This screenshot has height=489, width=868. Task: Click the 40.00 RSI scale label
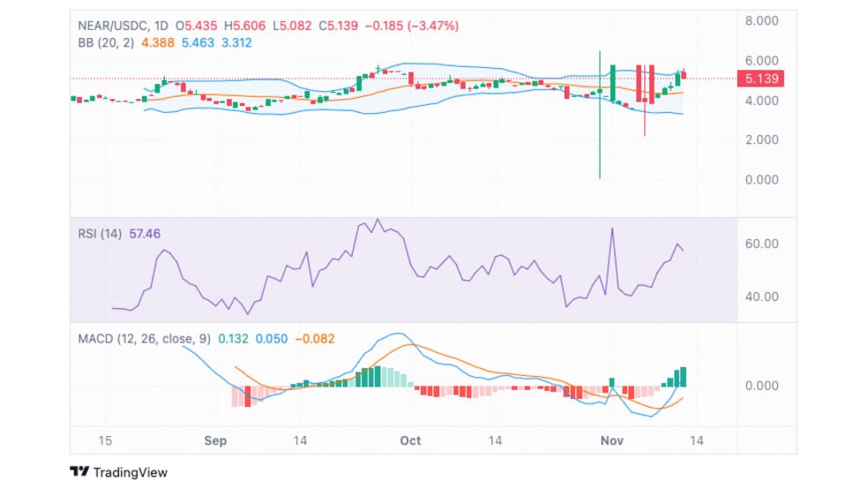click(x=762, y=297)
